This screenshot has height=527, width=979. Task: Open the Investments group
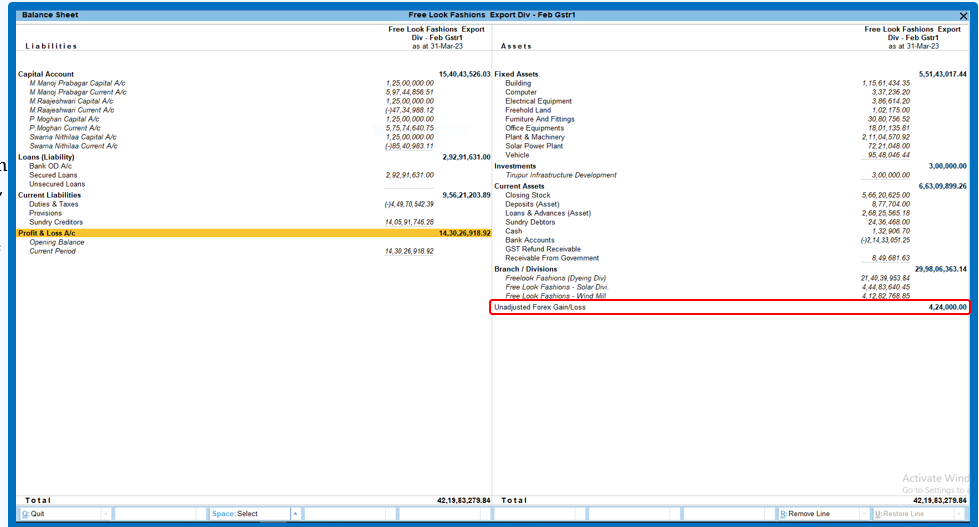point(515,166)
